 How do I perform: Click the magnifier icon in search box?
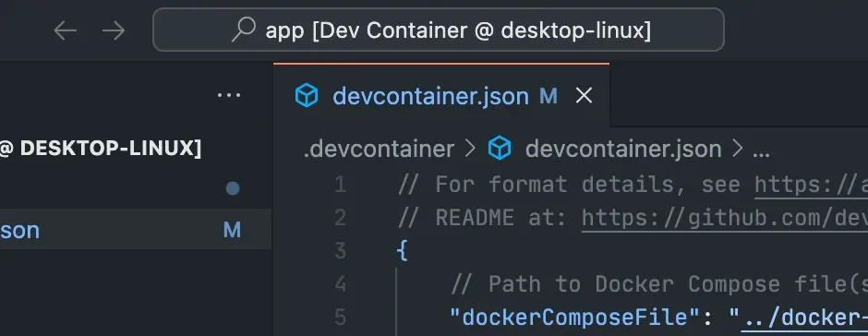point(243,30)
